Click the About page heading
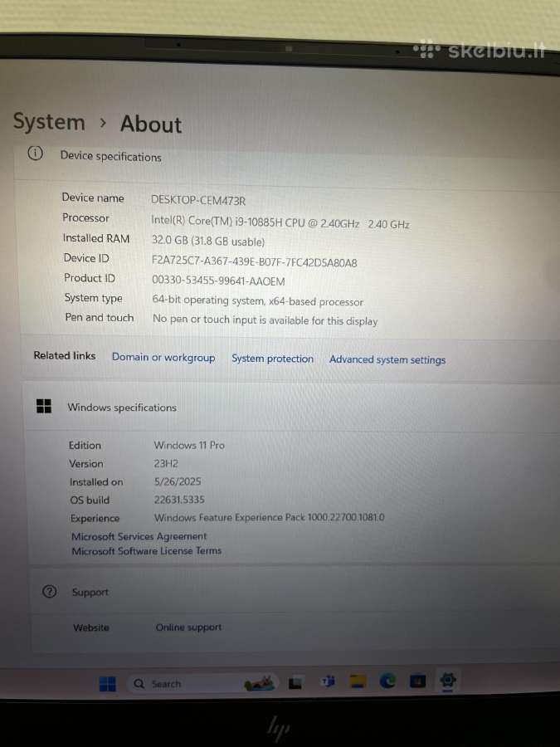The width and height of the screenshot is (560, 747). [x=151, y=124]
